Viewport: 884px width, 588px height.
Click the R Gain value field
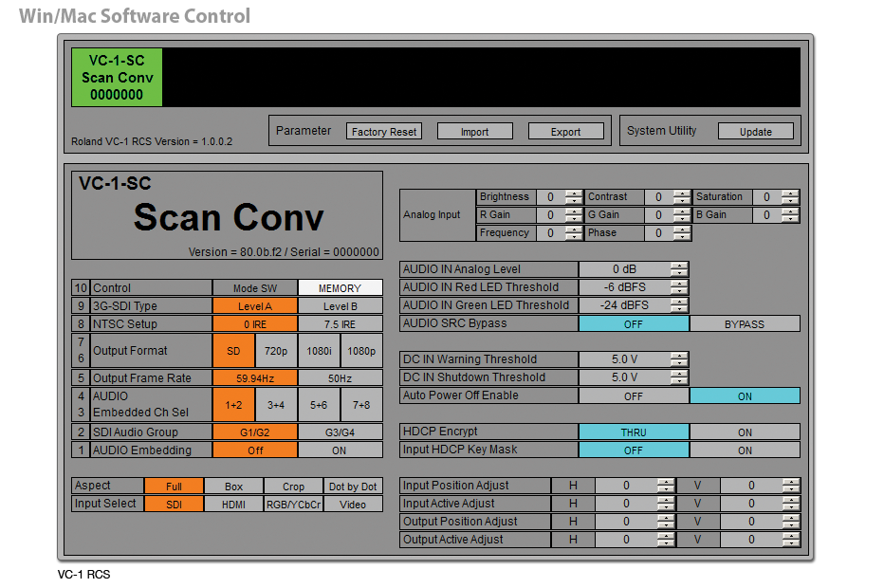coord(551,214)
